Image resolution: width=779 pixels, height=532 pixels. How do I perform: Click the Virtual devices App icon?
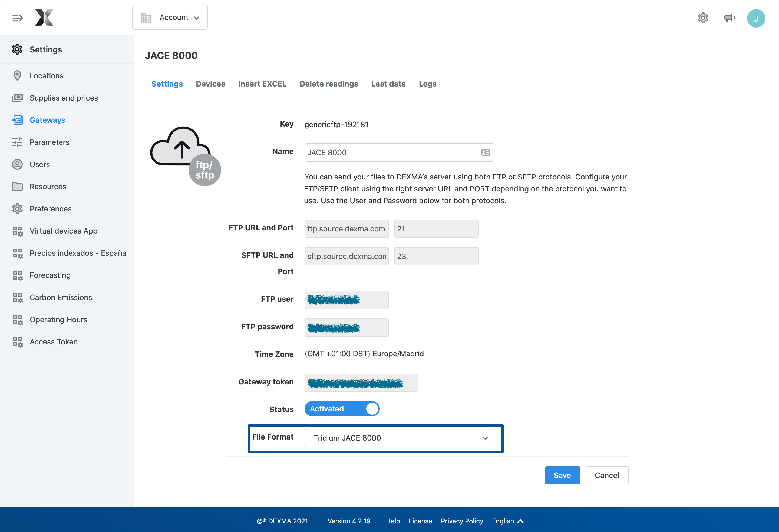(x=17, y=231)
